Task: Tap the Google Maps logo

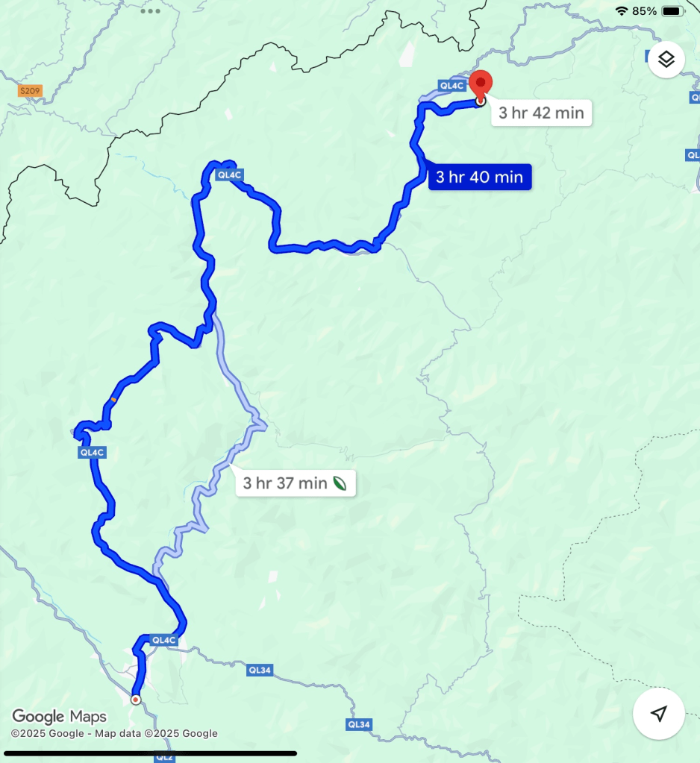Action: (60, 716)
